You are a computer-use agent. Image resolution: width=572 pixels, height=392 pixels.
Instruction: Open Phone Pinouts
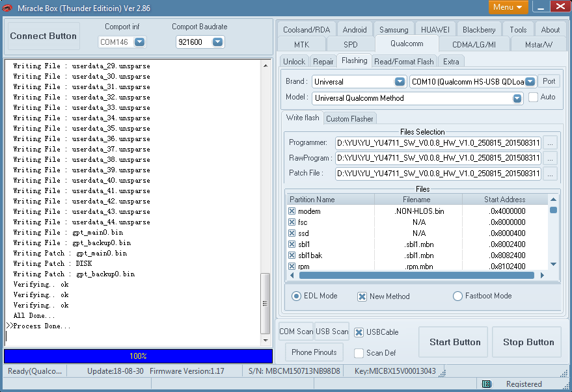click(314, 352)
